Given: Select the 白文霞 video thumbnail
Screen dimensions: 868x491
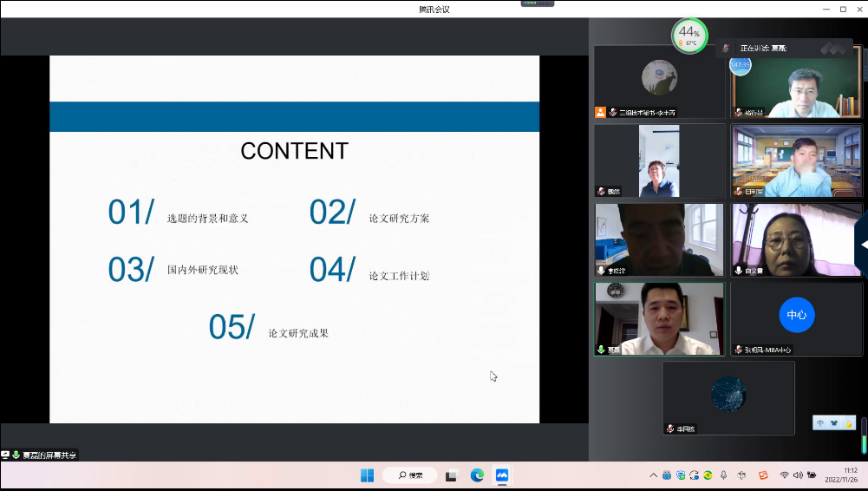Looking at the screenshot, I should point(796,240).
